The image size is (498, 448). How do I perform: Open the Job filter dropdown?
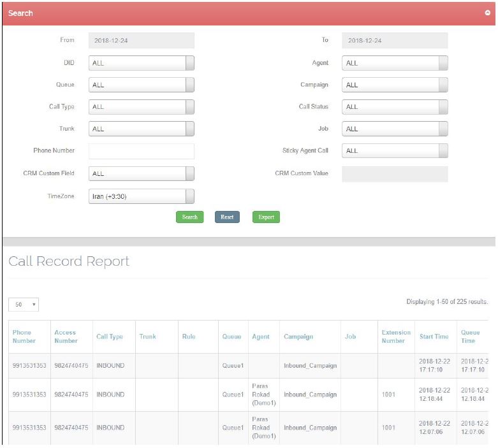(x=394, y=129)
